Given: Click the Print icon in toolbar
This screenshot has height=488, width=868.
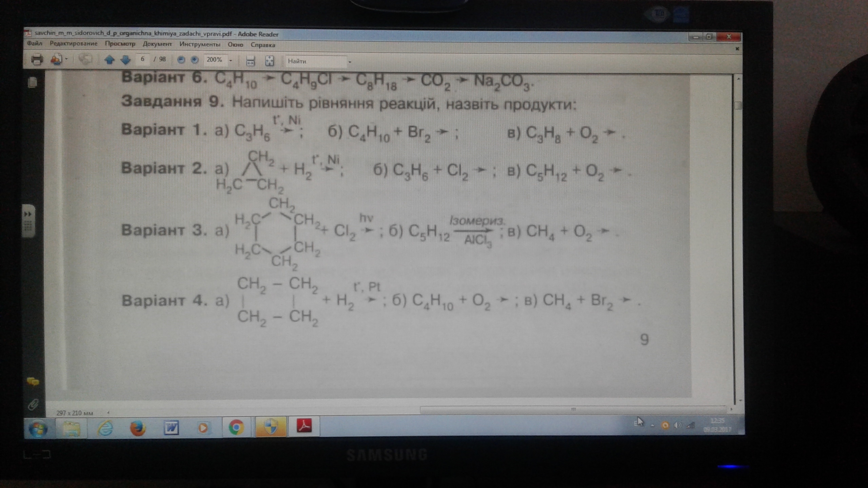Looking at the screenshot, I should point(37,60).
